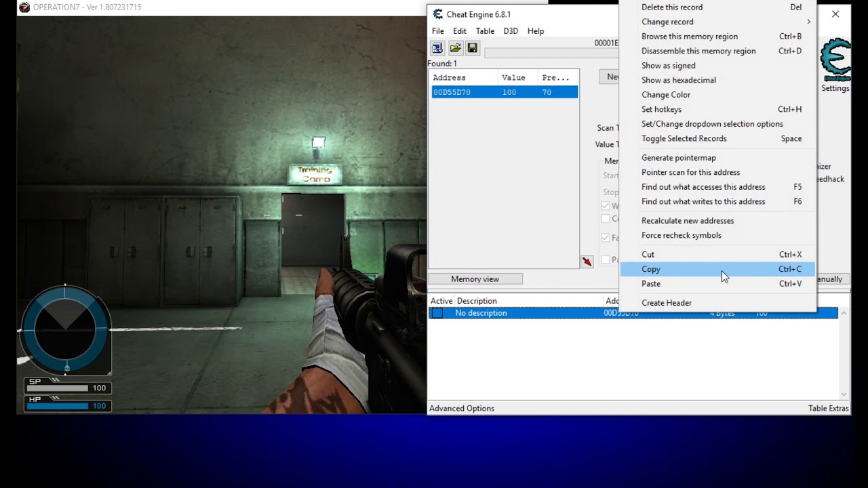Click the select process icon
The width and height of the screenshot is (868, 488).
[x=437, y=47]
